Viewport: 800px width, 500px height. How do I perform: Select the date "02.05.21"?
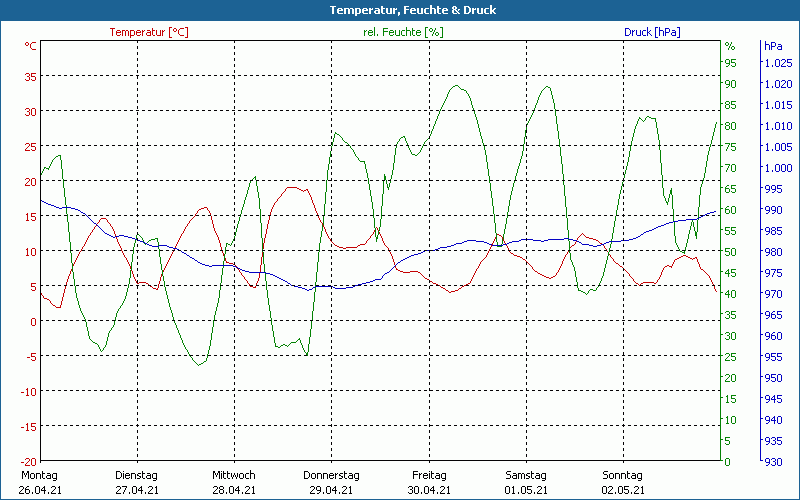623,490
